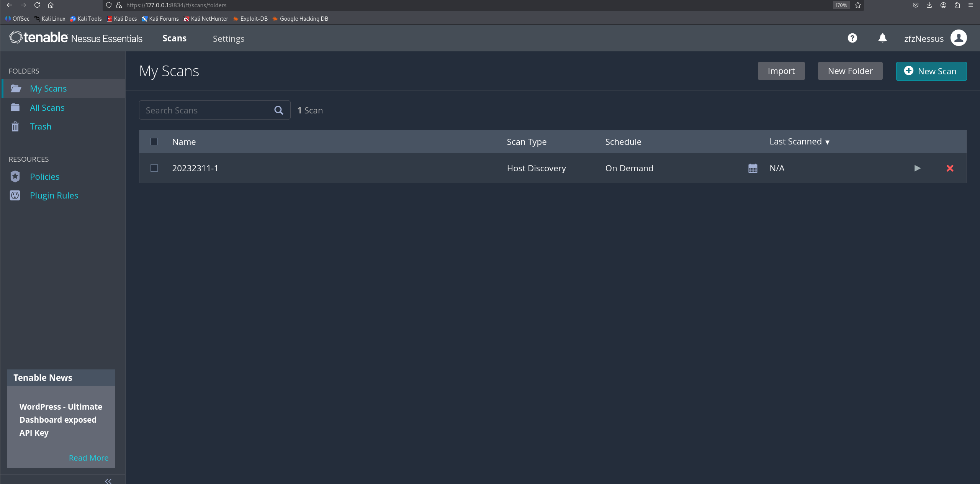Click the Read More news link

88,458
